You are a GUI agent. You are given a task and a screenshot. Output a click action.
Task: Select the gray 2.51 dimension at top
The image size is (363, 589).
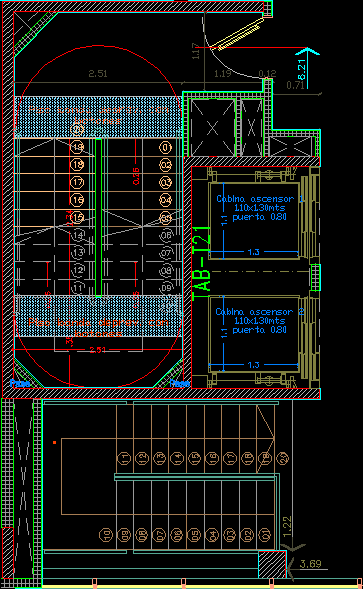[x=98, y=74]
